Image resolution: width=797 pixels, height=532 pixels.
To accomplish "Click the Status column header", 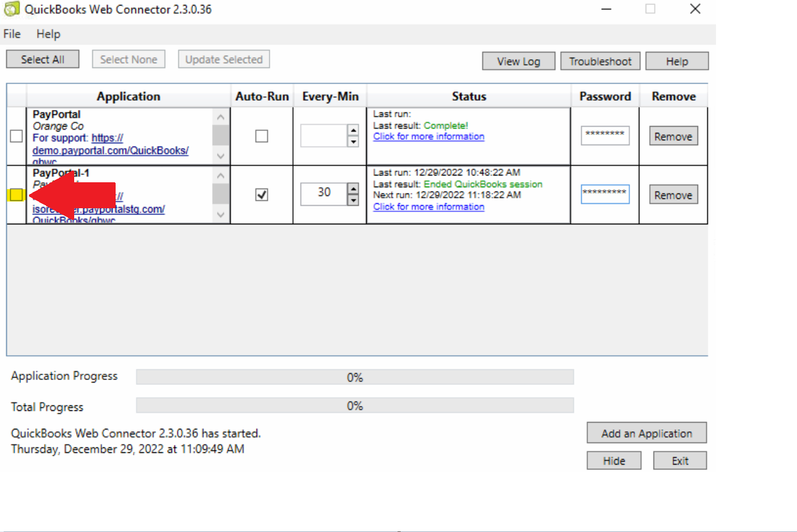I will [x=469, y=96].
